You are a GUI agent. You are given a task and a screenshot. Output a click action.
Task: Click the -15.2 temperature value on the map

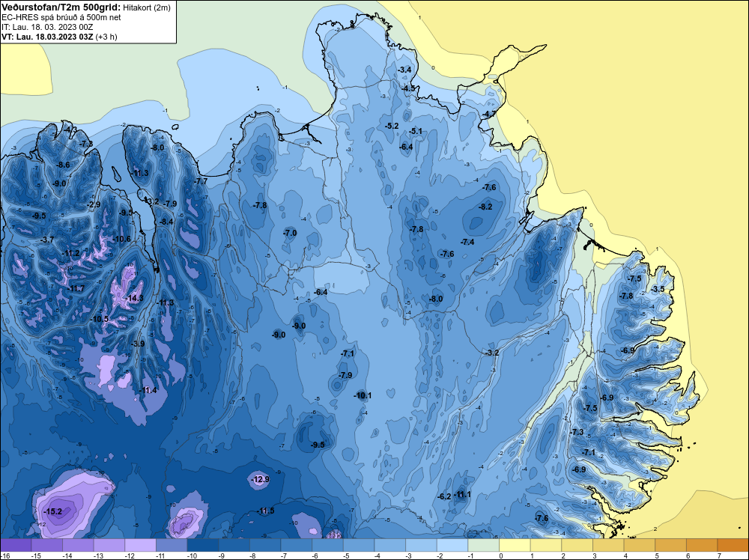click(x=52, y=511)
